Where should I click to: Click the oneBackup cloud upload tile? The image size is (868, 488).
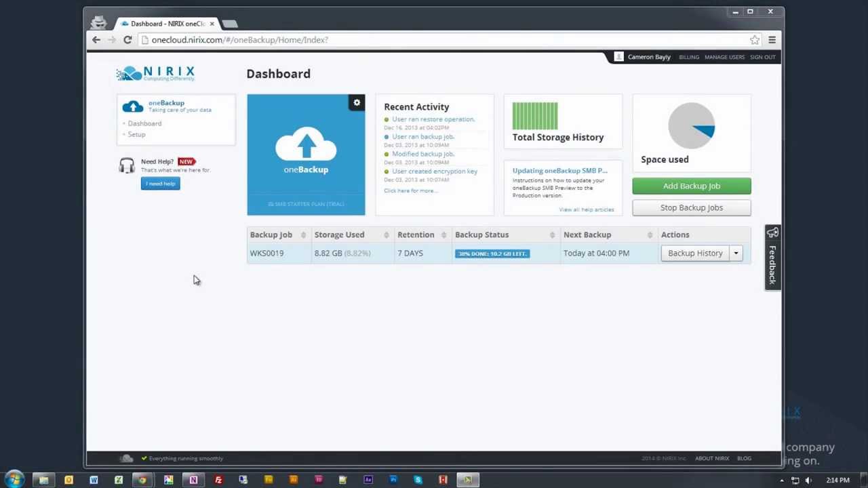[306, 155]
